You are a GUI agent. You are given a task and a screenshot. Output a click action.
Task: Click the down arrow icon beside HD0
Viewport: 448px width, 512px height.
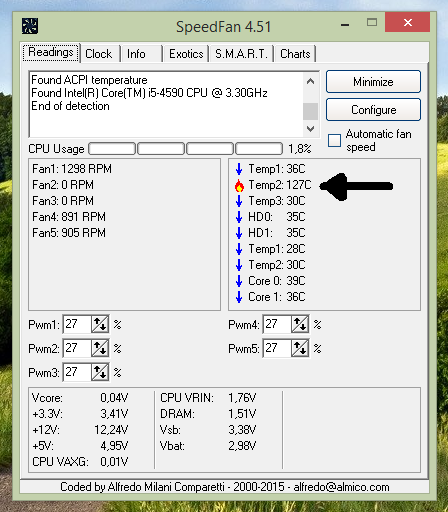239,217
